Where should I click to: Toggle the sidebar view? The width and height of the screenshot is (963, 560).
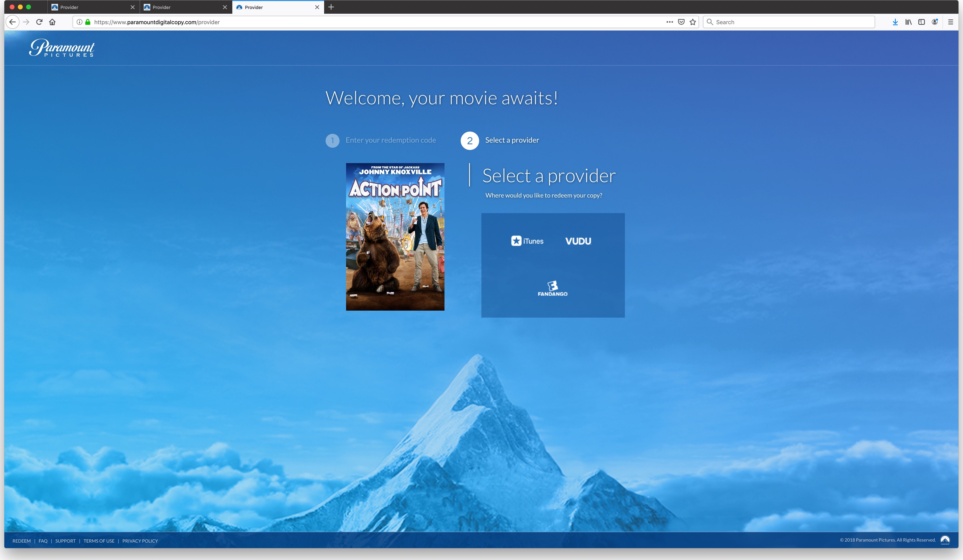[x=921, y=22]
